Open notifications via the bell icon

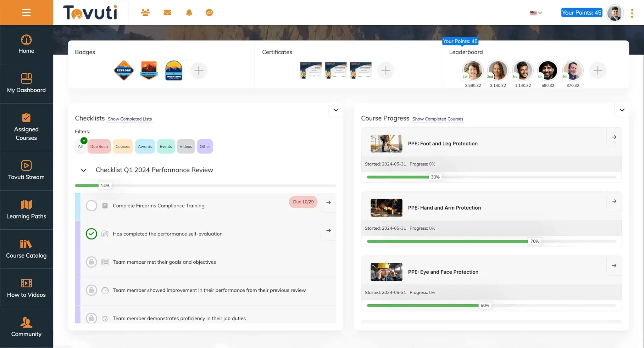189,13
